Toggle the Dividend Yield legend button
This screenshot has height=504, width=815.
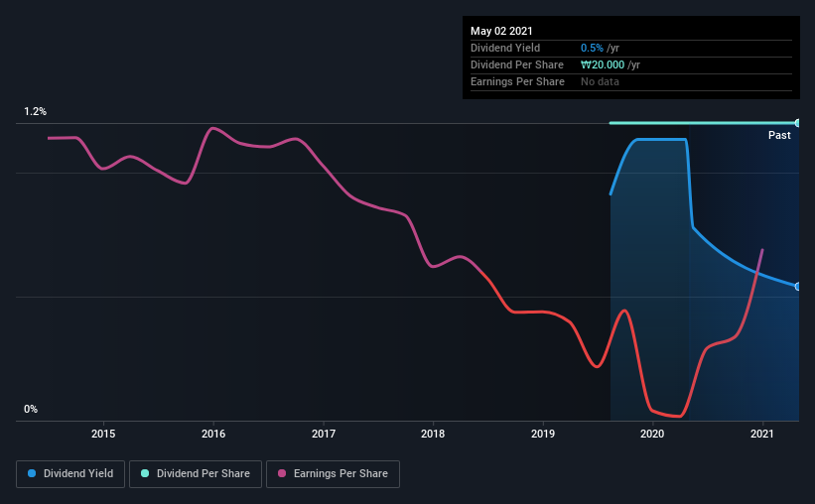(x=70, y=474)
